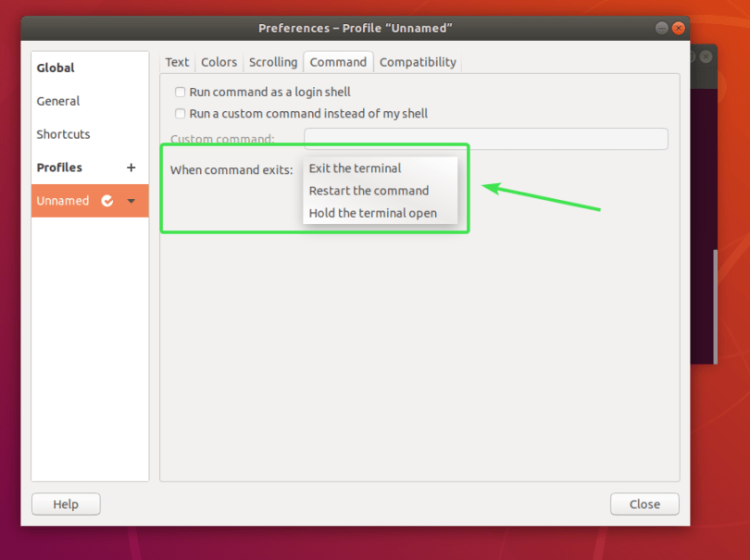This screenshot has height=560, width=750.
Task: Enable "Run command as a login shell"
Action: [x=180, y=92]
